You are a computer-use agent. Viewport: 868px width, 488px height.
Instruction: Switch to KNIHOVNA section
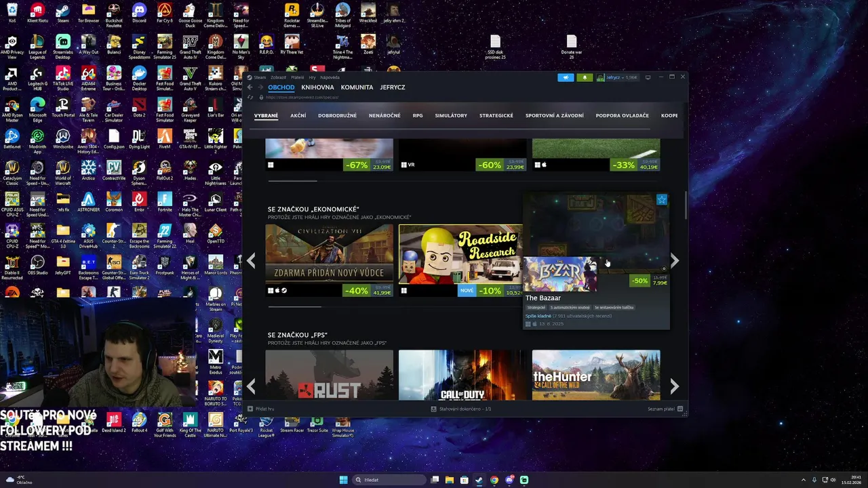point(317,87)
